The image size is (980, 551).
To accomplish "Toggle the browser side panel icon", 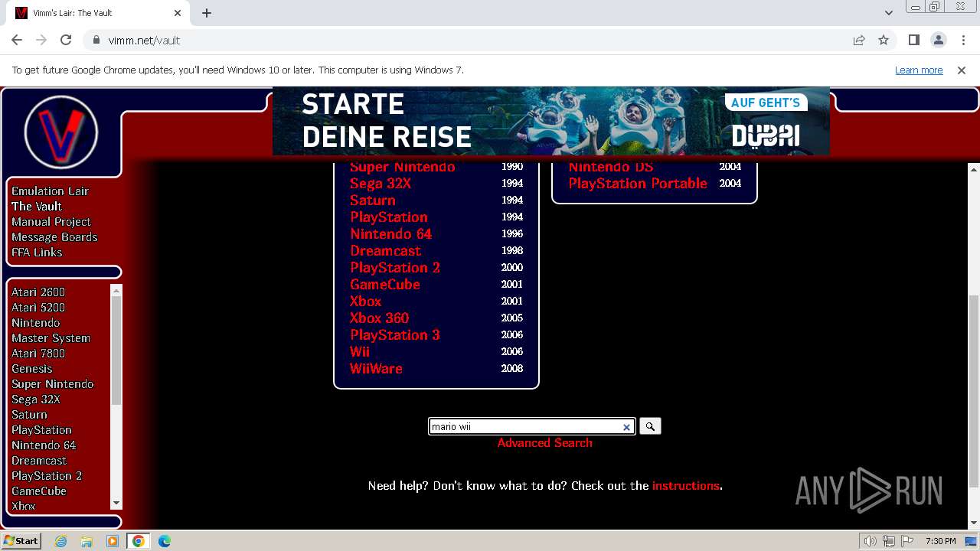I will click(x=913, y=40).
